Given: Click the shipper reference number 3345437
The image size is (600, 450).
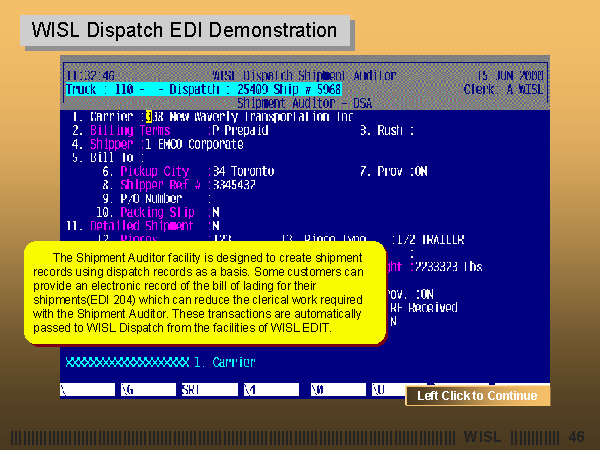Looking at the screenshot, I should [x=234, y=185].
